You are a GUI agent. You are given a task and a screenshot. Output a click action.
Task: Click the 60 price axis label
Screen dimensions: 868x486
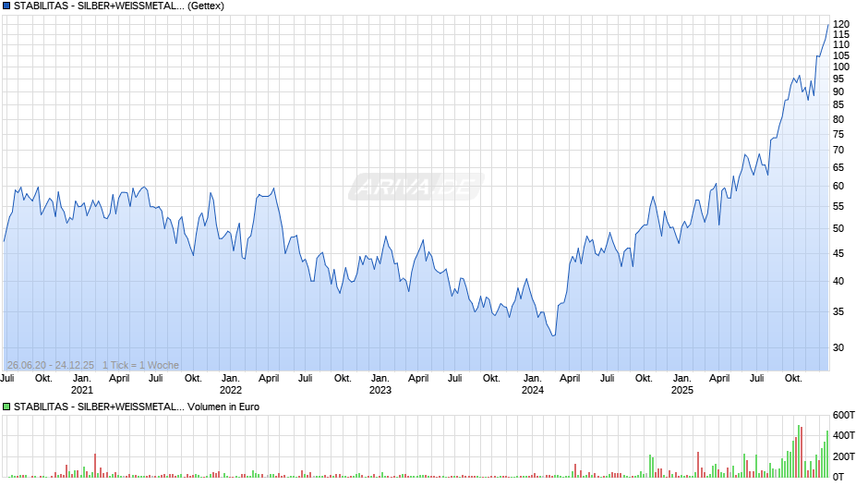point(838,187)
